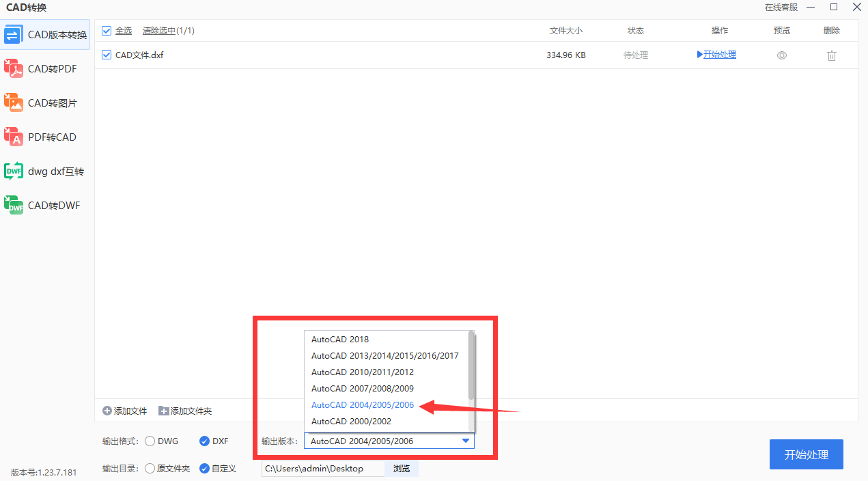Maximize the CAD转换 window
Image resolution: width=868 pixels, height=481 pixels.
pos(834,8)
